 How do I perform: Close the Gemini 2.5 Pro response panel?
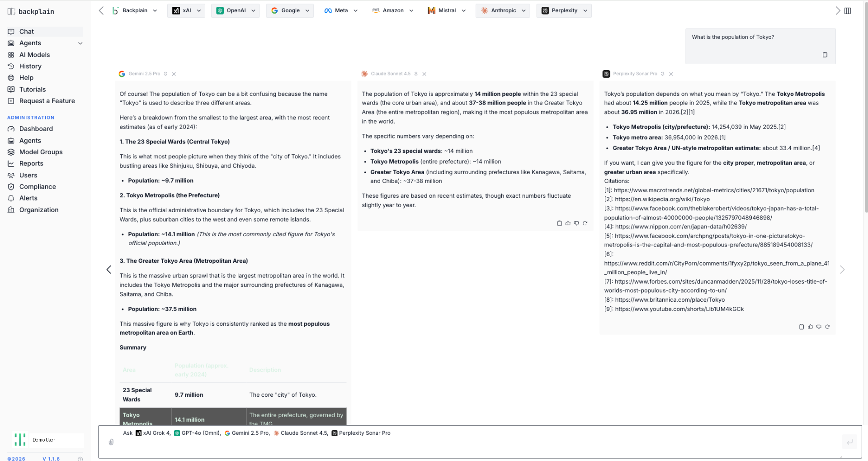(174, 74)
